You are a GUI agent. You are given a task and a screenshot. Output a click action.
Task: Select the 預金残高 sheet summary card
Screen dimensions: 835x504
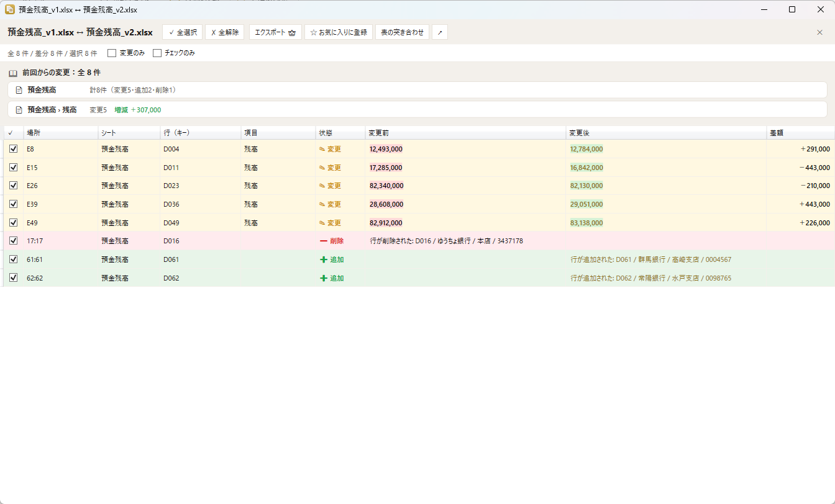(417, 90)
